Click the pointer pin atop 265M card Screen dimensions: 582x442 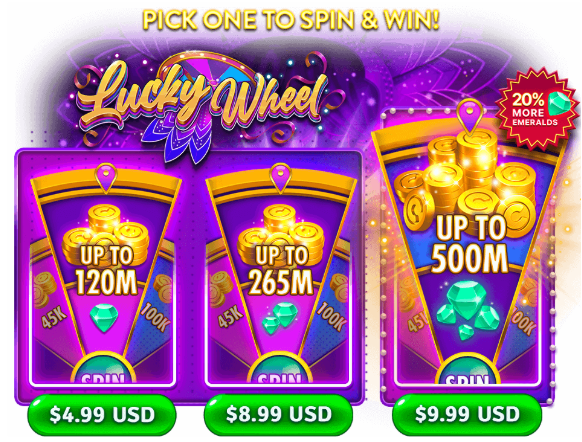[x=280, y=178]
